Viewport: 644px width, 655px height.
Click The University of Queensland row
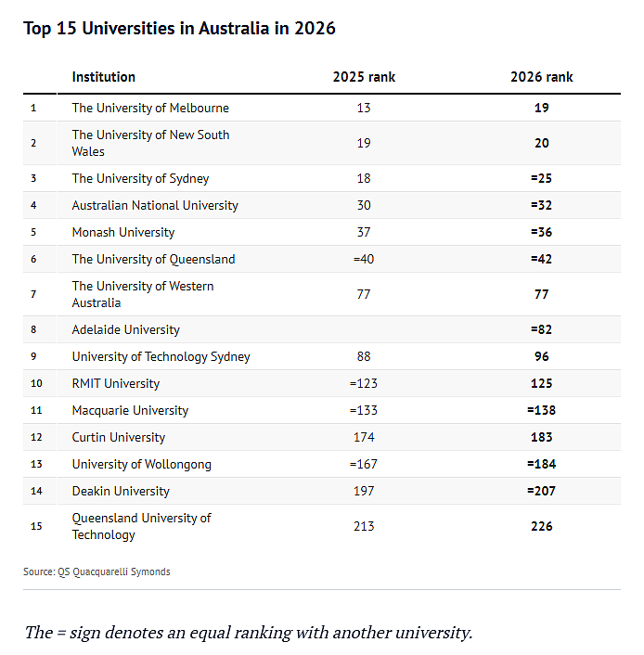pyautogui.click(x=322, y=259)
